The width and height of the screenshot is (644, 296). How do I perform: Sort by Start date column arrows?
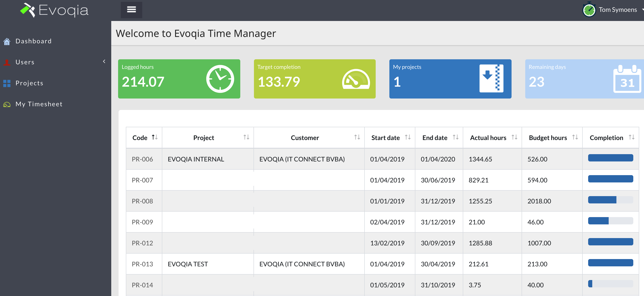coord(408,137)
